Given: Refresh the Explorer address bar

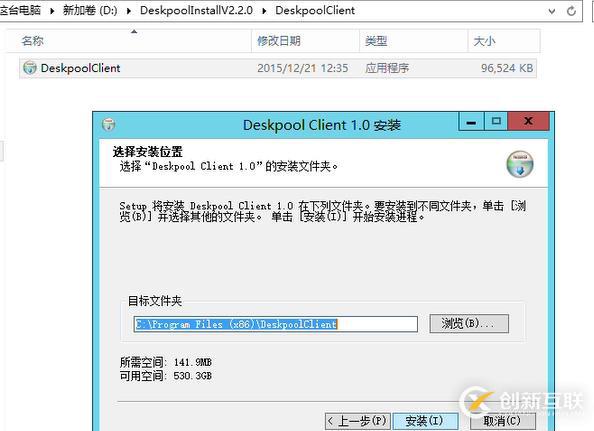Looking at the screenshot, I should (571, 11).
